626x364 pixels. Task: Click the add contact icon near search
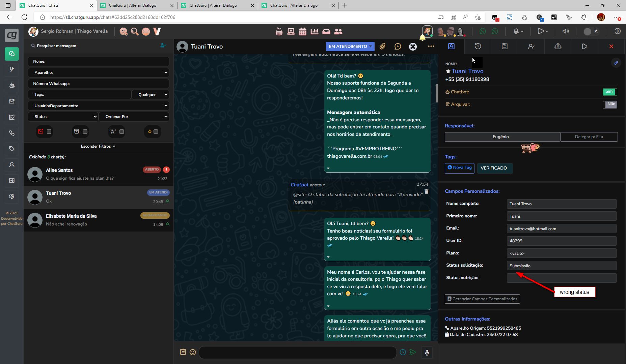click(x=163, y=45)
